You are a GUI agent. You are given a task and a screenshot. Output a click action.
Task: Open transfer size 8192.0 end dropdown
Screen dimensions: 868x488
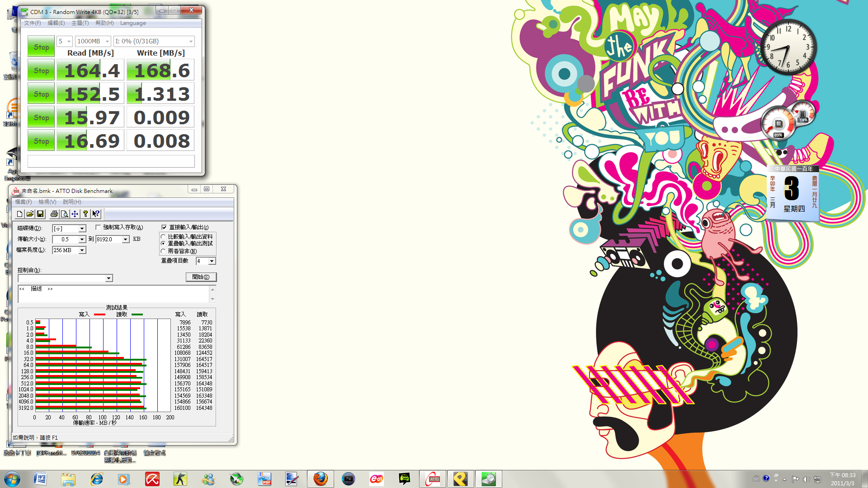point(125,239)
